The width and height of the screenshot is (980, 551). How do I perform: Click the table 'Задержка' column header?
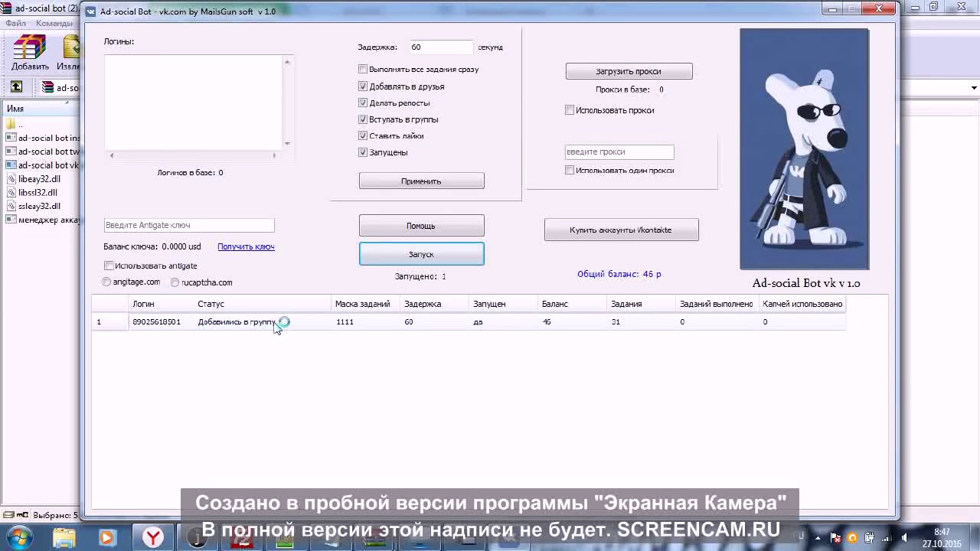pyautogui.click(x=435, y=304)
